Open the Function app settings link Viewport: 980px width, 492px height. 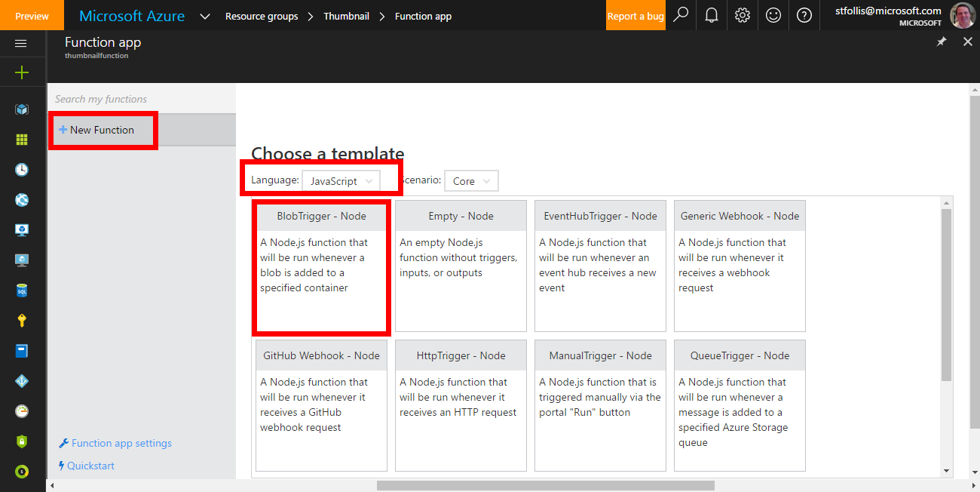point(121,443)
